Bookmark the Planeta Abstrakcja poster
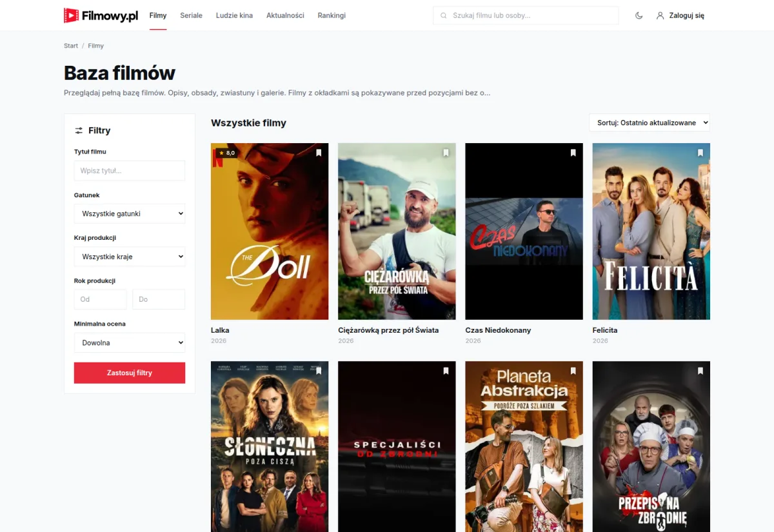This screenshot has height=532, width=774. coord(573,371)
